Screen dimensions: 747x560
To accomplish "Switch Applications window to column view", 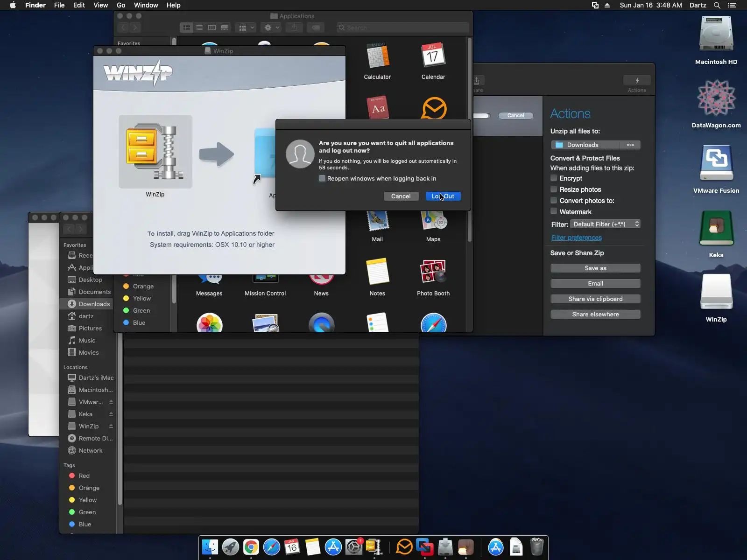I will click(212, 28).
